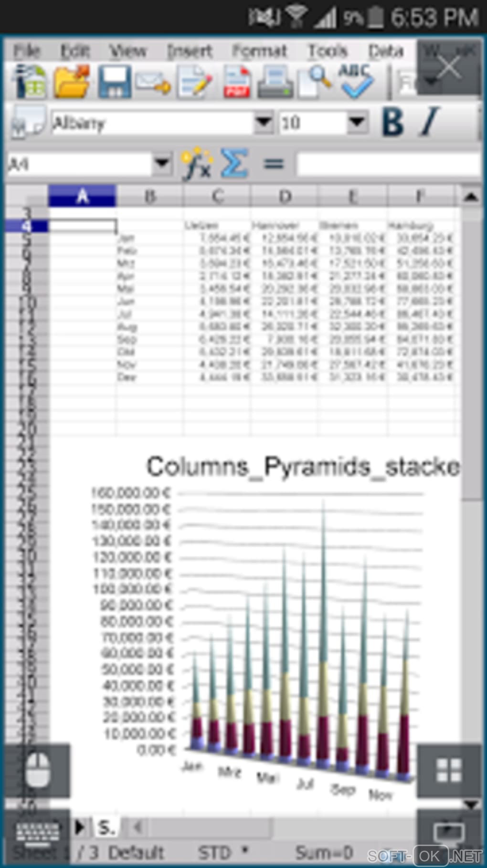Click the vertical scrollbar thumb
The image size is (487, 868).
[472, 354]
